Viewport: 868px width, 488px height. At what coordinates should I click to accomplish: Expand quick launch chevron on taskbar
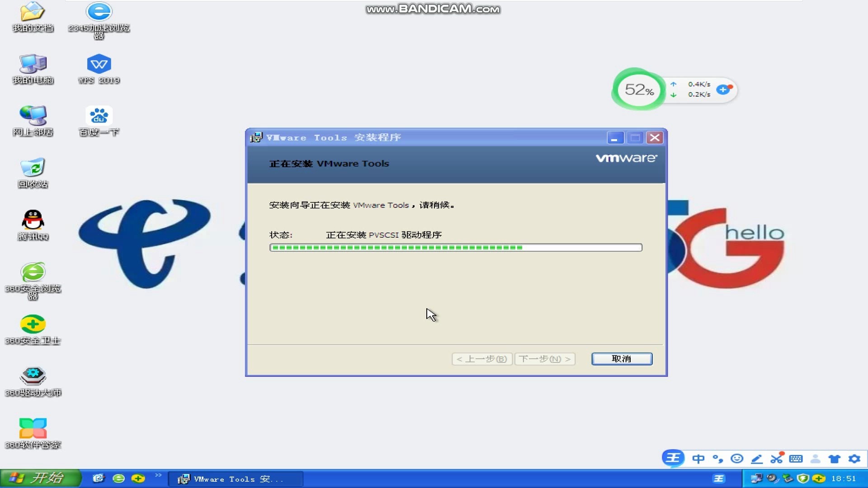click(158, 475)
